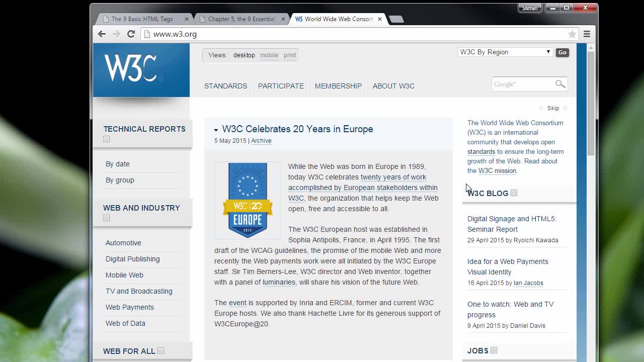
Task: Switch to the mobile view
Action: [269, 55]
